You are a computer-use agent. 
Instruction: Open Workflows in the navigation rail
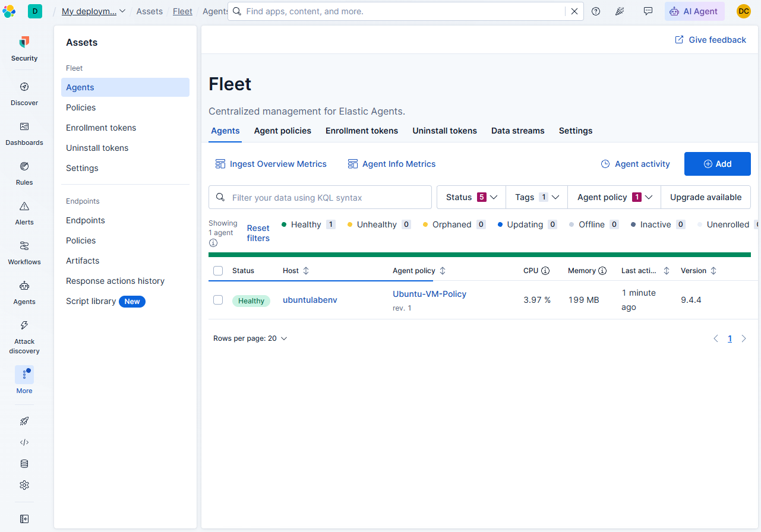click(24, 252)
